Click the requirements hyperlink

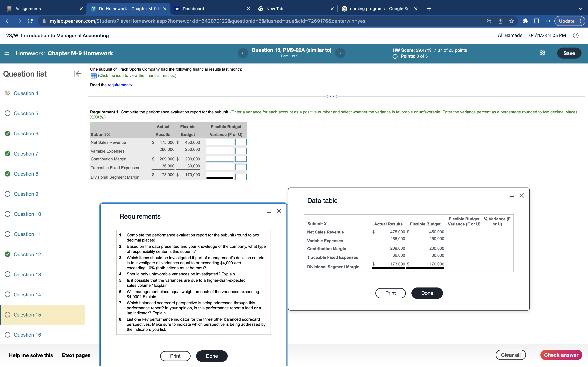120,85
